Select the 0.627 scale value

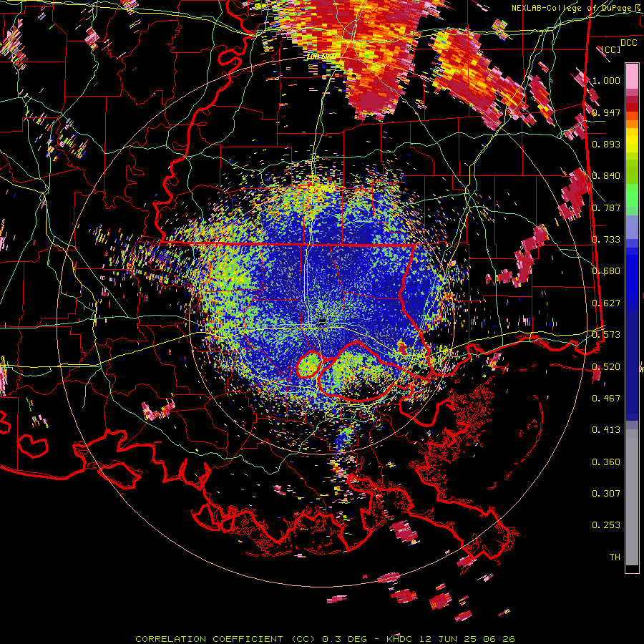[606, 303]
